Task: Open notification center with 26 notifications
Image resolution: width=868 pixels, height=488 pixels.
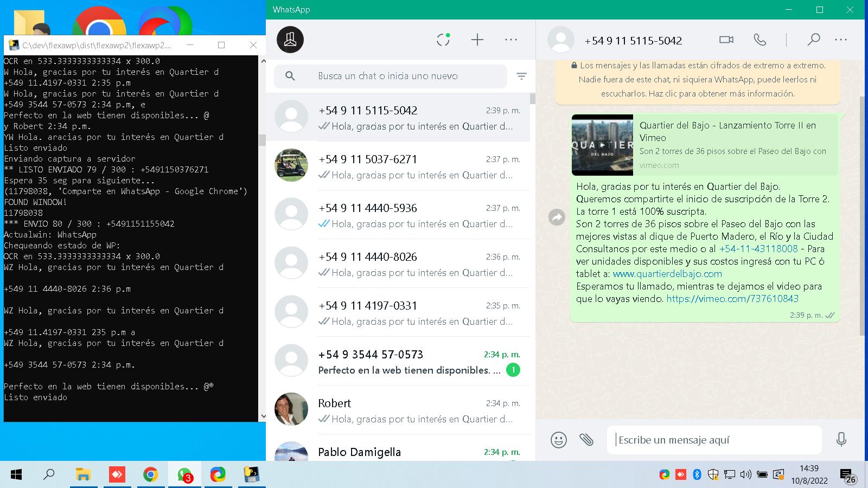Action: click(848, 476)
